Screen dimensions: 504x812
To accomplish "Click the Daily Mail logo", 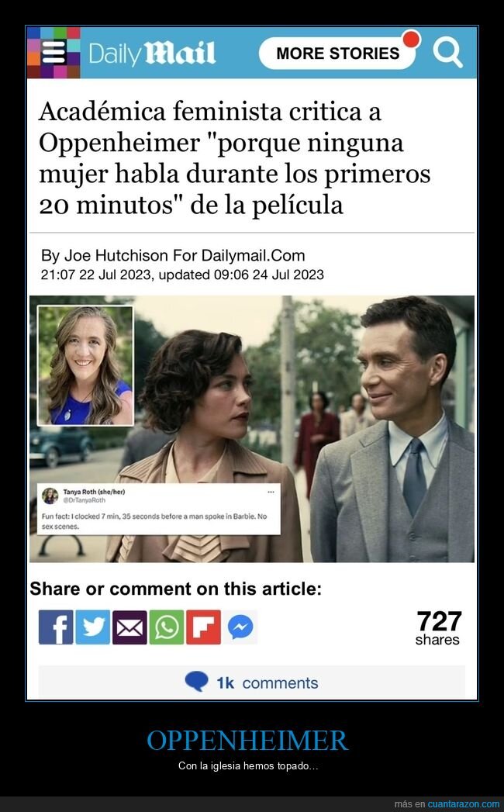I will (152, 54).
